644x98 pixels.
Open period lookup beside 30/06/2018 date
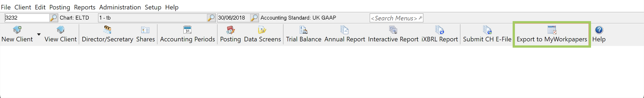point(254,18)
